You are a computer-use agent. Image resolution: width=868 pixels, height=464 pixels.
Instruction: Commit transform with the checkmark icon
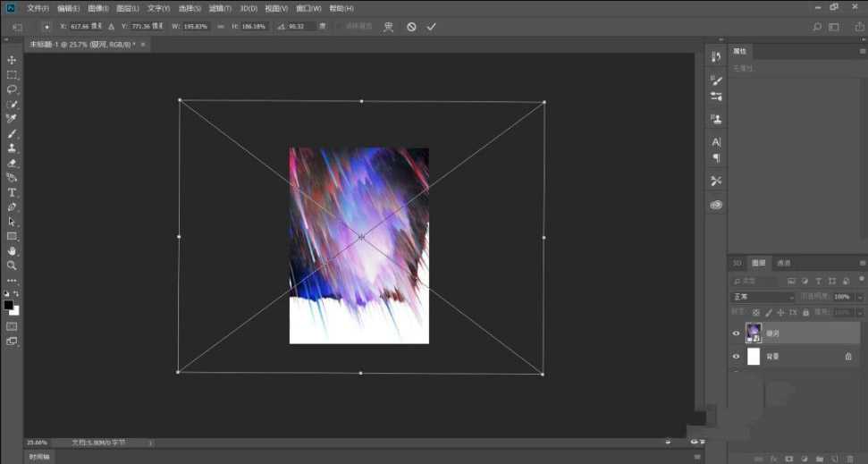click(x=432, y=27)
